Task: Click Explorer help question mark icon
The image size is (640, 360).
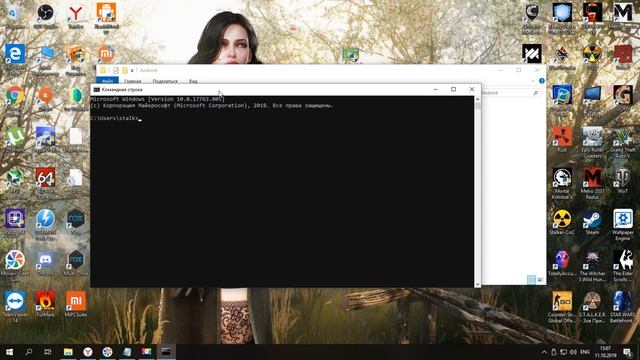Action: (542, 81)
